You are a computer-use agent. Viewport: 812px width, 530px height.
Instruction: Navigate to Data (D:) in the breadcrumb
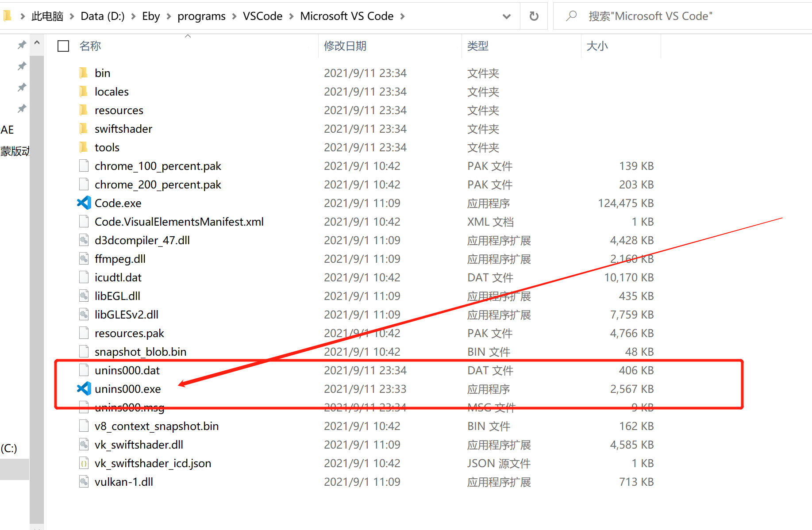point(102,15)
